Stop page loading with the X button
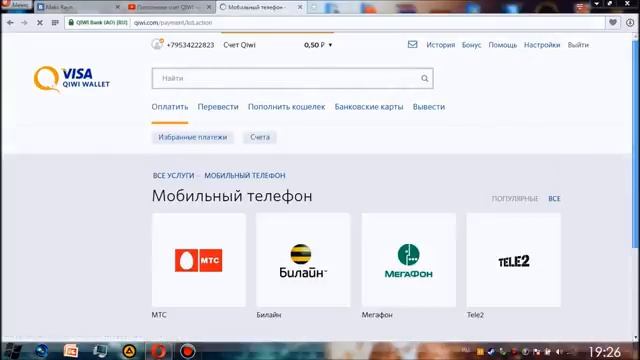The width and height of the screenshot is (640, 360). [40, 23]
